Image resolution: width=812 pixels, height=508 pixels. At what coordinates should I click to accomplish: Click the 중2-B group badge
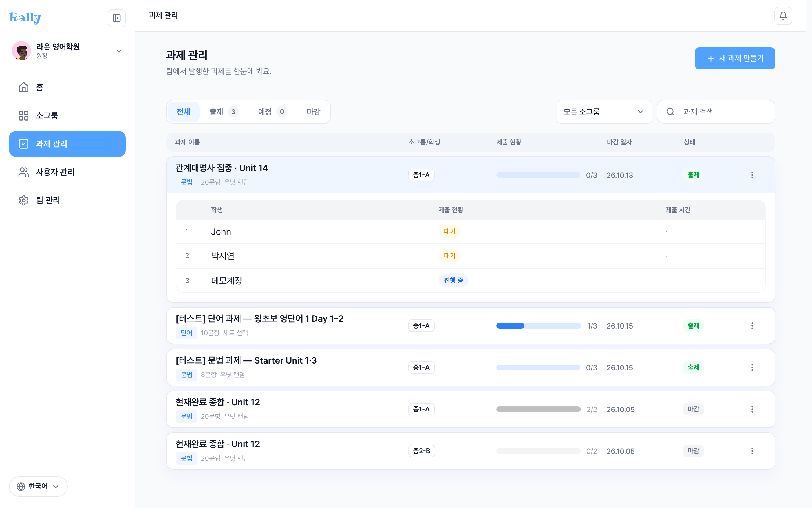(x=422, y=451)
